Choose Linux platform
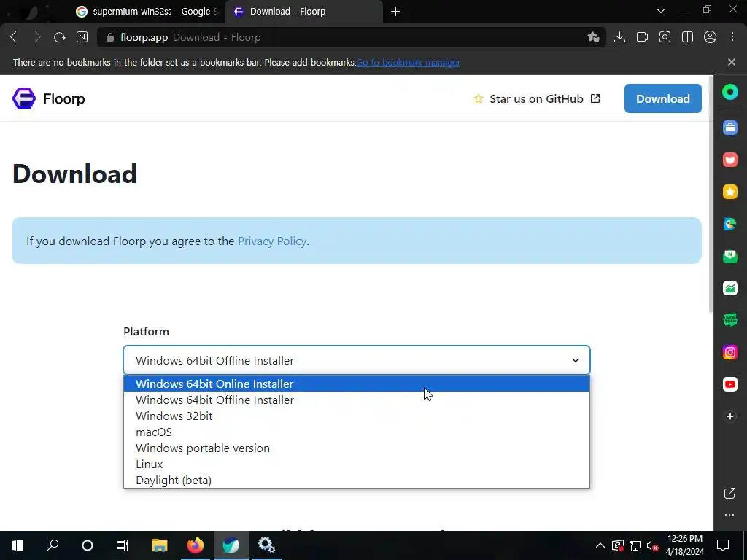The height and width of the screenshot is (560, 747). click(x=356, y=464)
